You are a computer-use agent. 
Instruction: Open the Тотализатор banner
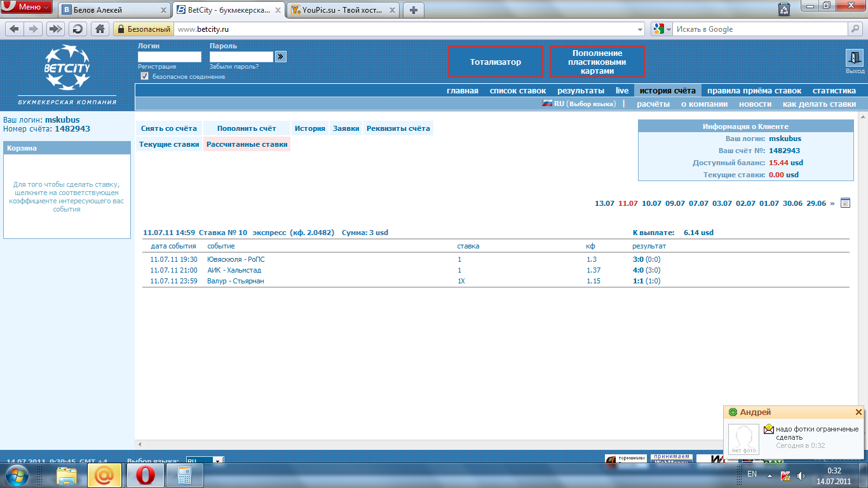click(x=496, y=62)
